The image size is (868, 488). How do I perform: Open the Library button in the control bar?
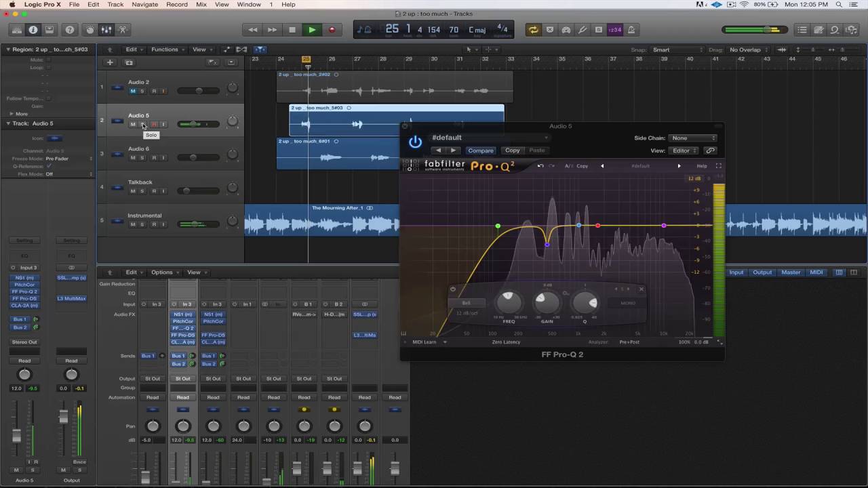point(17,30)
